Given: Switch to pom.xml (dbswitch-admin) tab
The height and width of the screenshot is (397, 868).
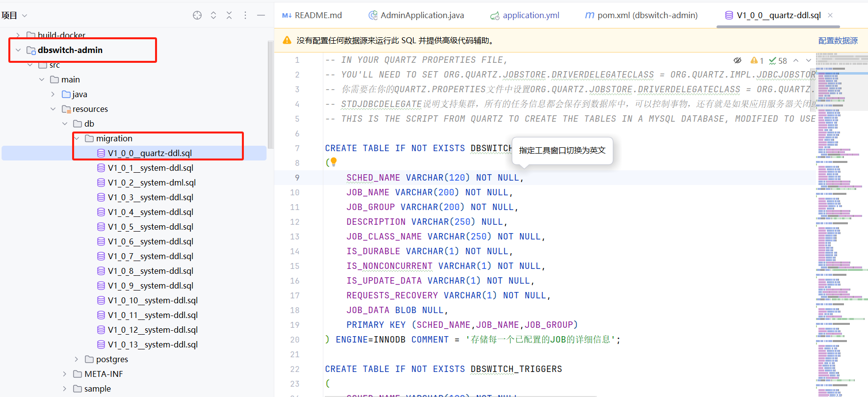Looking at the screenshot, I should tap(641, 15).
